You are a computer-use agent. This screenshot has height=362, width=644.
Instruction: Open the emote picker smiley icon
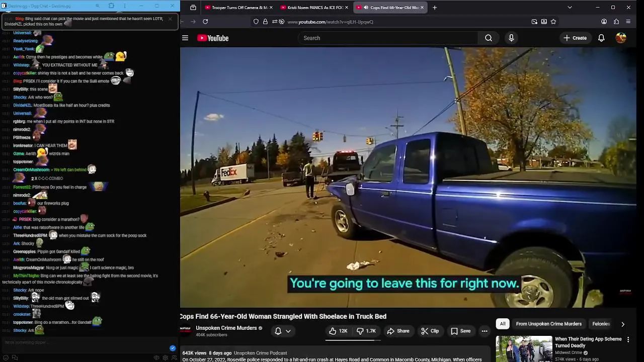(6, 358)
